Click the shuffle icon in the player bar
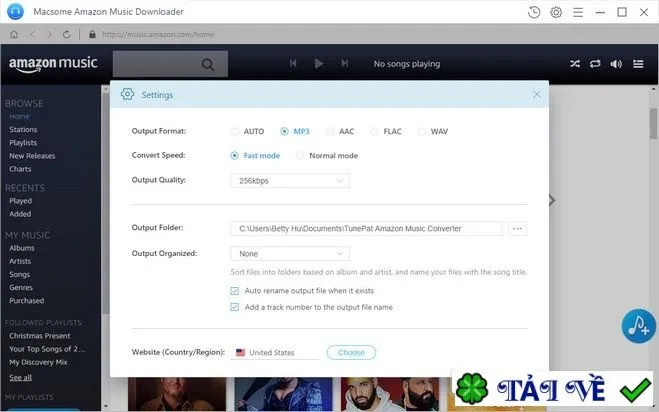 [575, 64]
